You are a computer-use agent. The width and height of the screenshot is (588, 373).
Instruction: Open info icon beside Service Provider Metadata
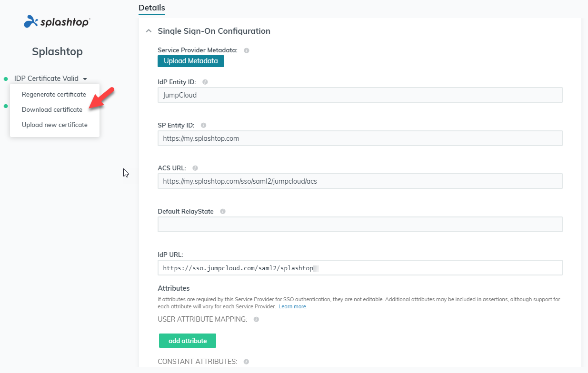[247, 50]
